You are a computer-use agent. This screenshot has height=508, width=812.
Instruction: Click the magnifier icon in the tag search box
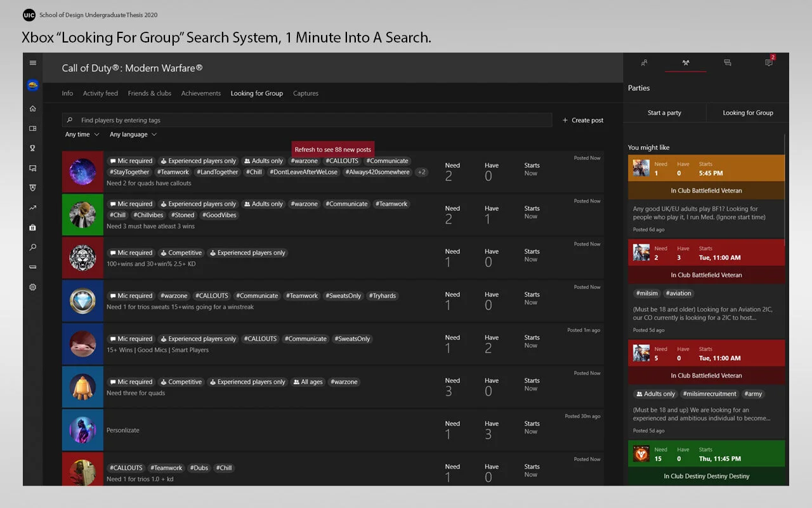(70, 120)
